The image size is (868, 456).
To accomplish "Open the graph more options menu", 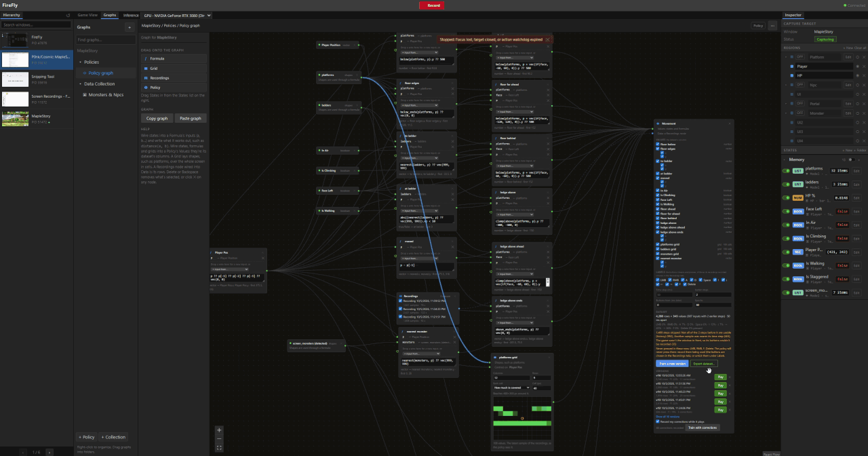I will (772, 26).
